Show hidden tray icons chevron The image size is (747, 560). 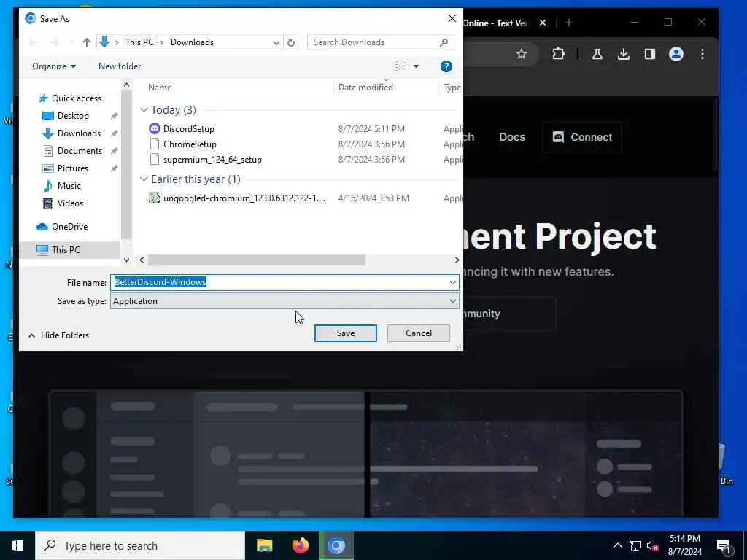617,545
